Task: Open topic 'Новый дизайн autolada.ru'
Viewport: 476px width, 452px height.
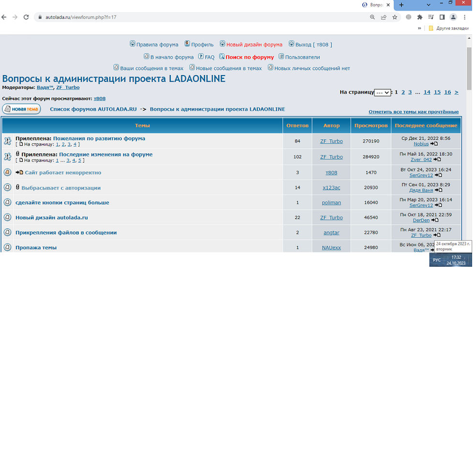Action: pos(52,218)
